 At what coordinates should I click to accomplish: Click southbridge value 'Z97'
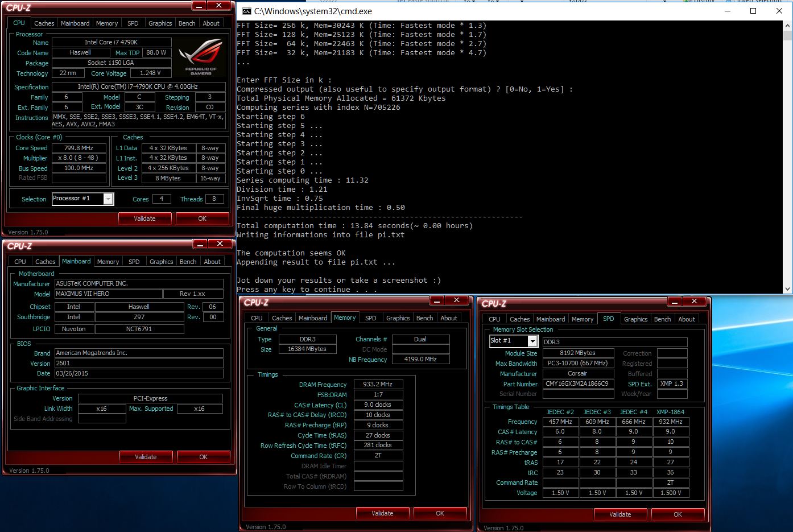[x=139, y=317]
